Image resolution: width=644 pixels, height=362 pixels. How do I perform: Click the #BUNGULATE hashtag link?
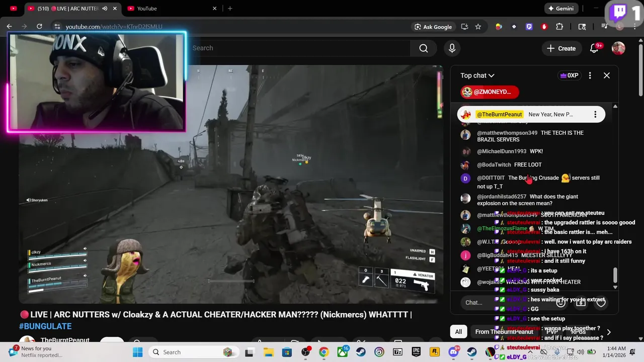(45, 326)
